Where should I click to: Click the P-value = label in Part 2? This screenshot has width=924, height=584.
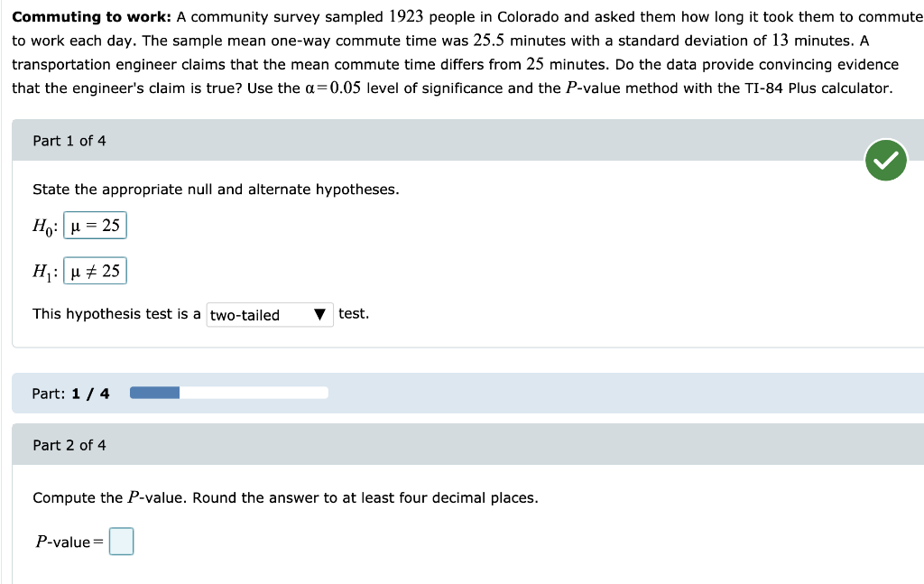coord(69,541)
